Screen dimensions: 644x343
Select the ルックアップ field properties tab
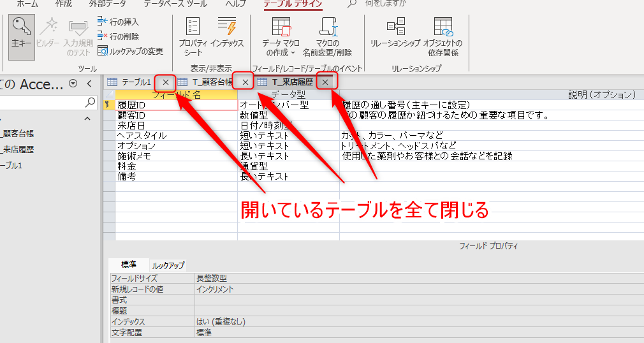[168, 265]
